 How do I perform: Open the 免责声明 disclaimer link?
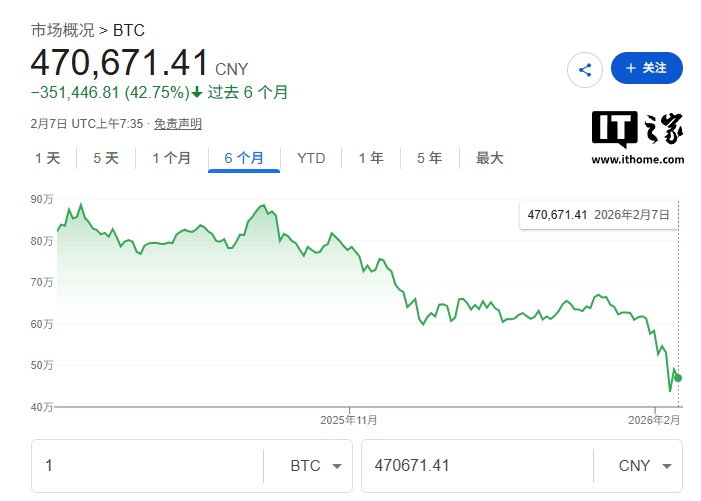tap(177, 124)
